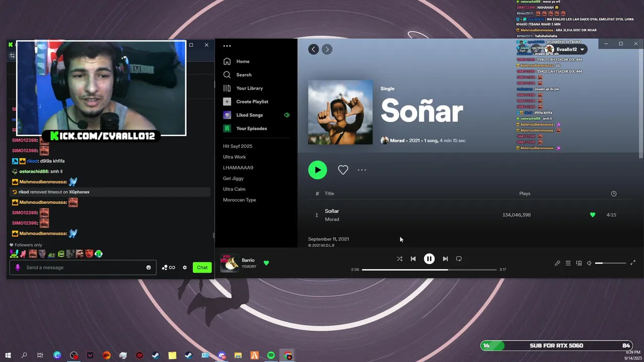This screenshot has width=644, height=362.
Task: Unlike the Soñar track green heart
Action: click(x=593, y=215)
